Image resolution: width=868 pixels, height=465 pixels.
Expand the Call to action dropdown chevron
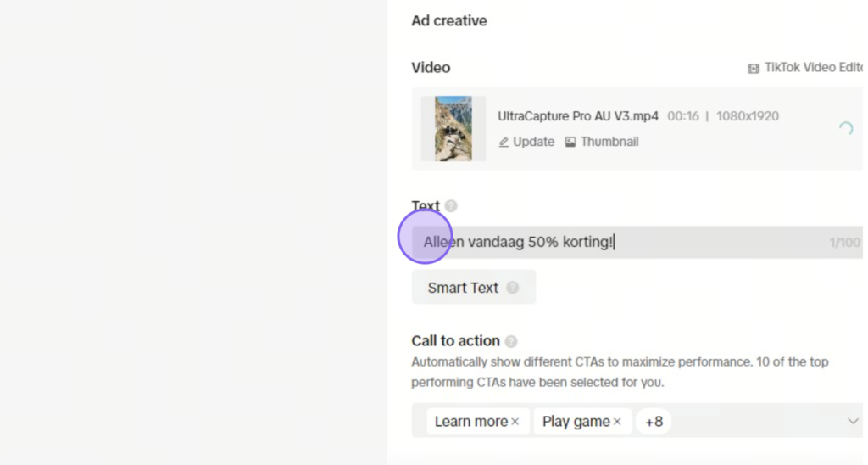853,421
